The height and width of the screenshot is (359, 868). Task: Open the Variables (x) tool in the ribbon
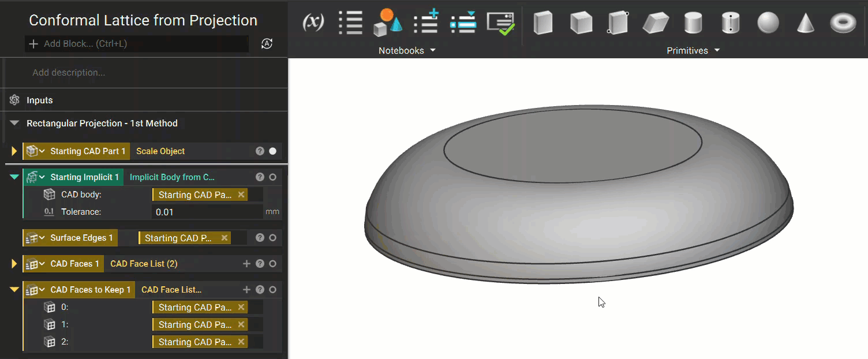[313, 23]
